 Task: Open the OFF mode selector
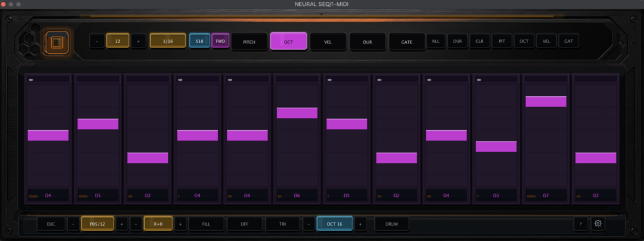coord(245,224)
